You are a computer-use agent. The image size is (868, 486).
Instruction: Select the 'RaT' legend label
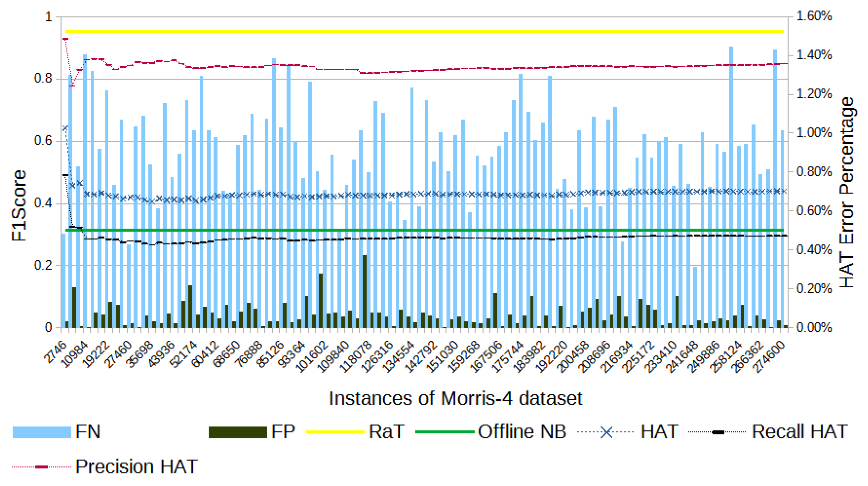(x=387, y=432)
